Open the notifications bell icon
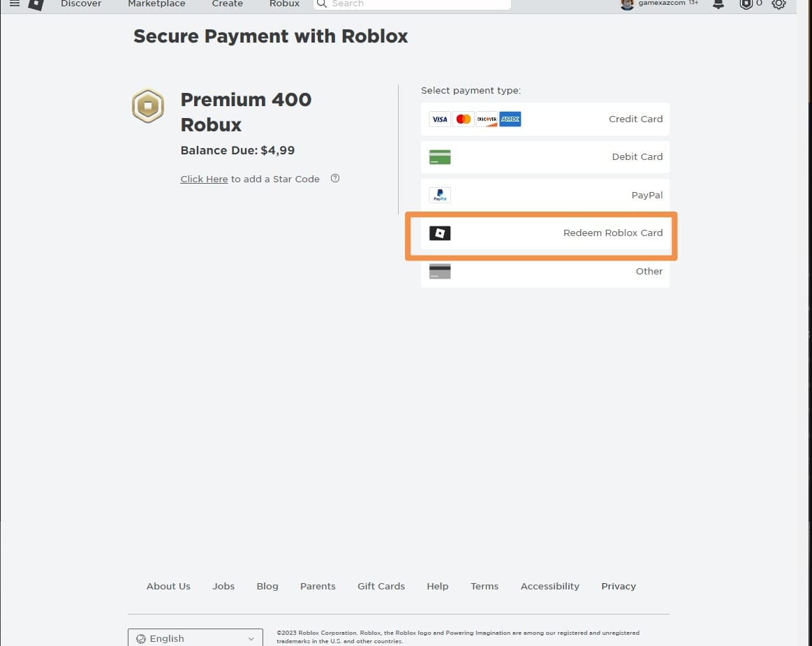812x646 pixels. point(718,3)
